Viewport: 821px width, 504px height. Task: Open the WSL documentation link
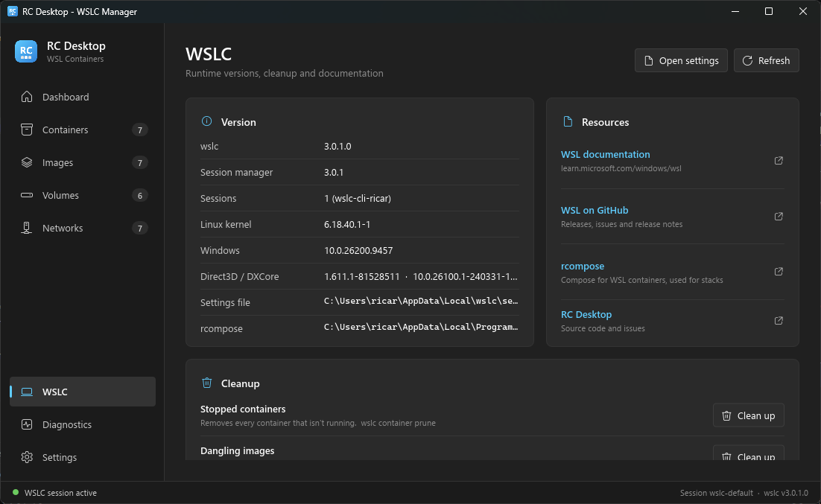(605, 154)
